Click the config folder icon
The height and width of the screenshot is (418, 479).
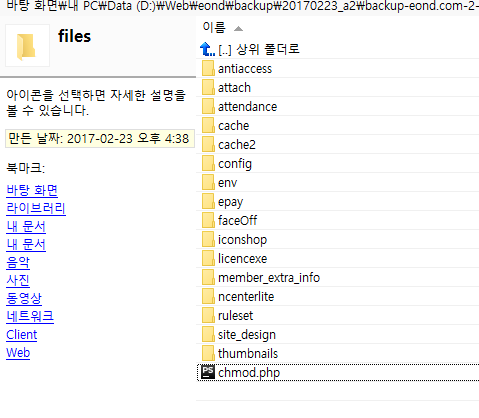pos(208,163)
